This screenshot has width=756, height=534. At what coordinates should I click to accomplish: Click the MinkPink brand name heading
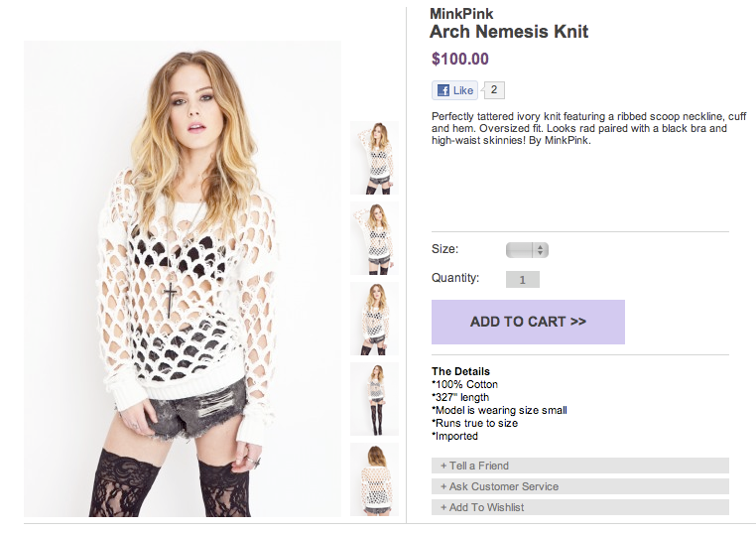pos(461,14)
